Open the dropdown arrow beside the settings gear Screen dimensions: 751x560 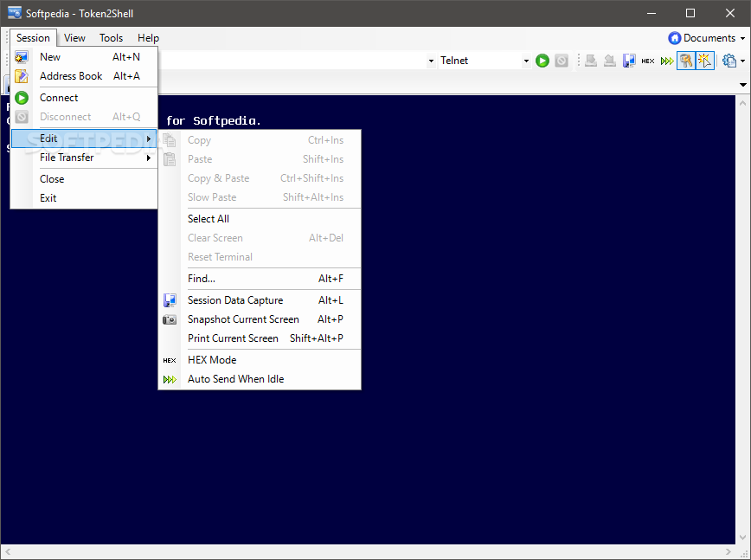743,61
